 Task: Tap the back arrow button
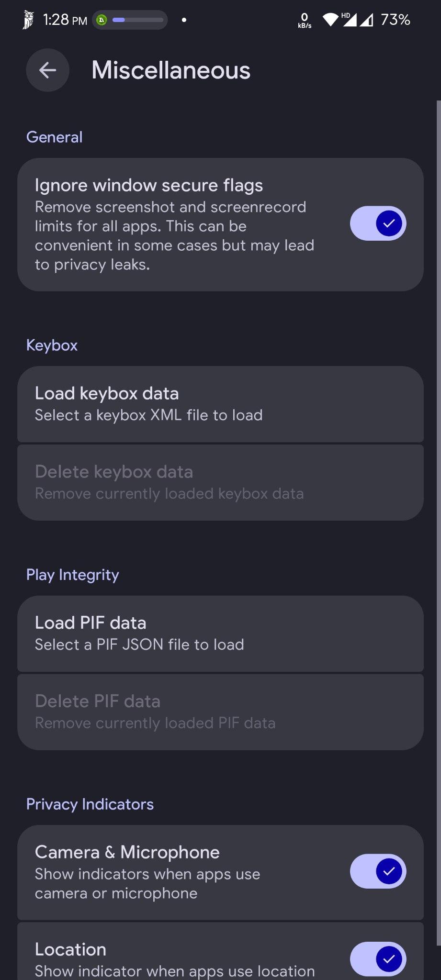[x=47, y=70]
